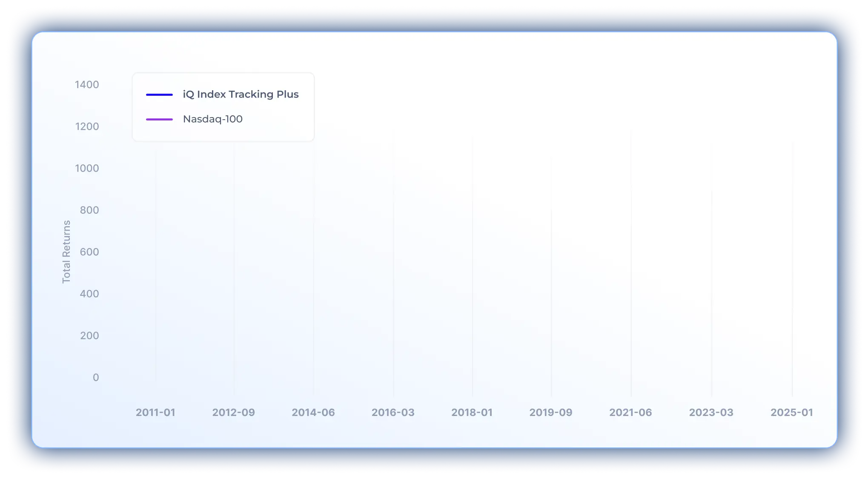
Task: Click the Total Returns axis title
Action: (x=66, y=252)
